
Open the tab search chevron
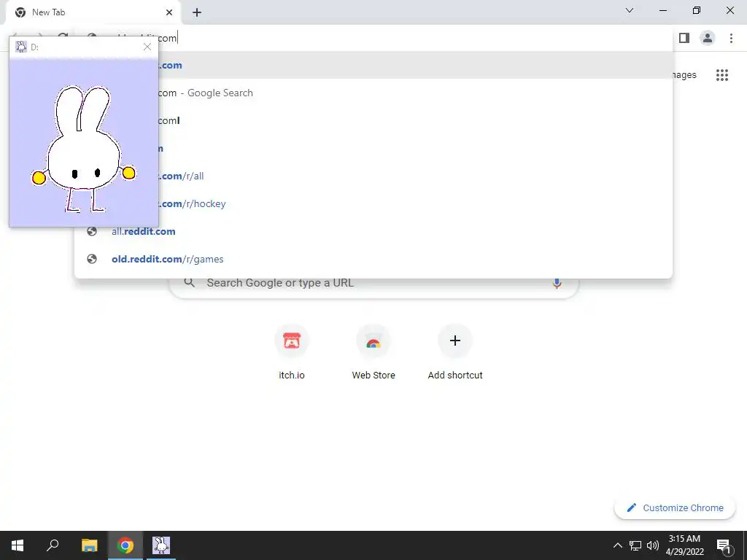point(630,10)
